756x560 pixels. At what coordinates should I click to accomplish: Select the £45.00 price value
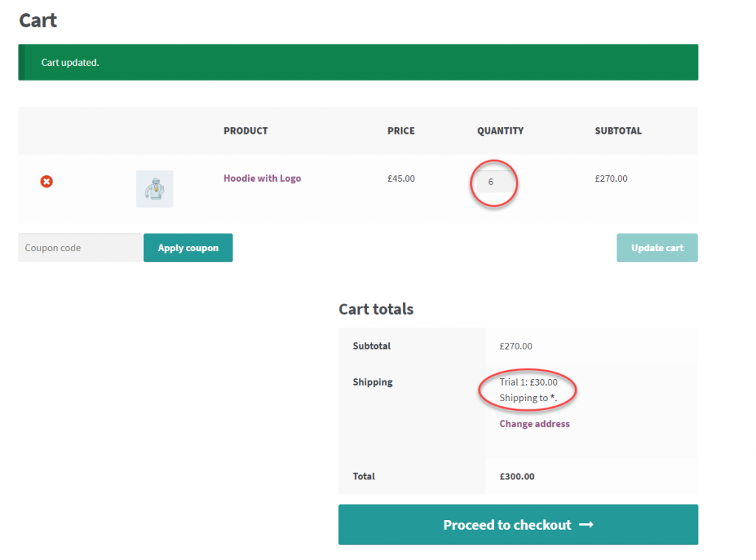pos(401,179)
